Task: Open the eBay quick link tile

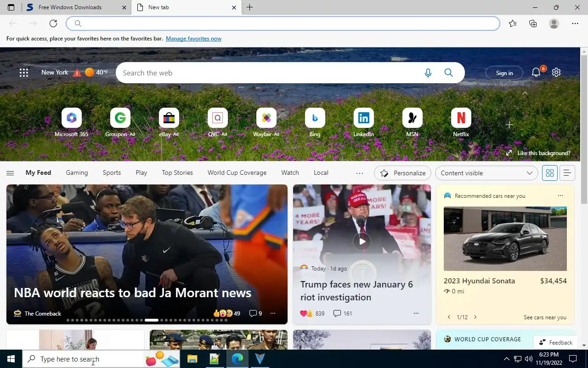Action: [x=169, y=122]
